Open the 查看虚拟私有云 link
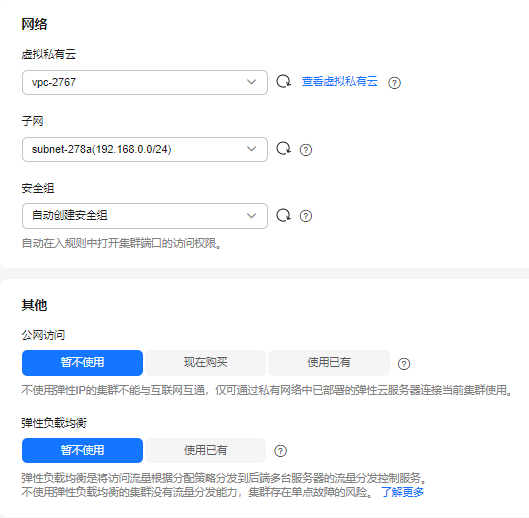The image size is (529, 518). click(x=339, y=82)
